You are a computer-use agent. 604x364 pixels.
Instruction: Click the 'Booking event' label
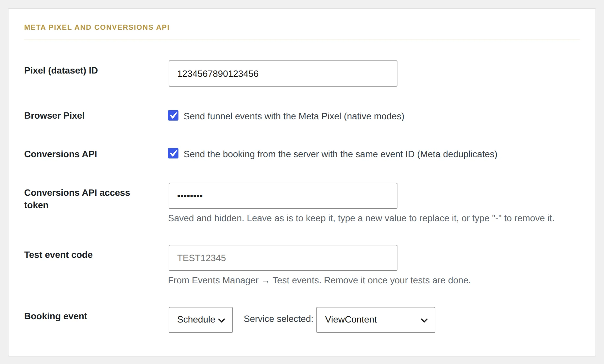click(56, 316)
